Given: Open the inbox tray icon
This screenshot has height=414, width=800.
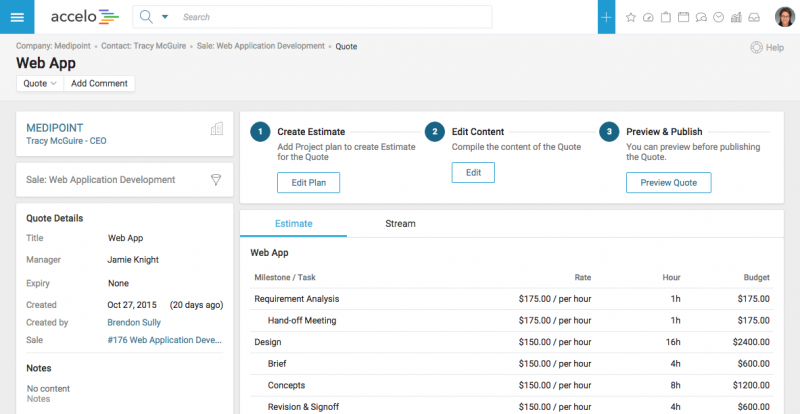Looking at the screenshot, I should 754,17.
